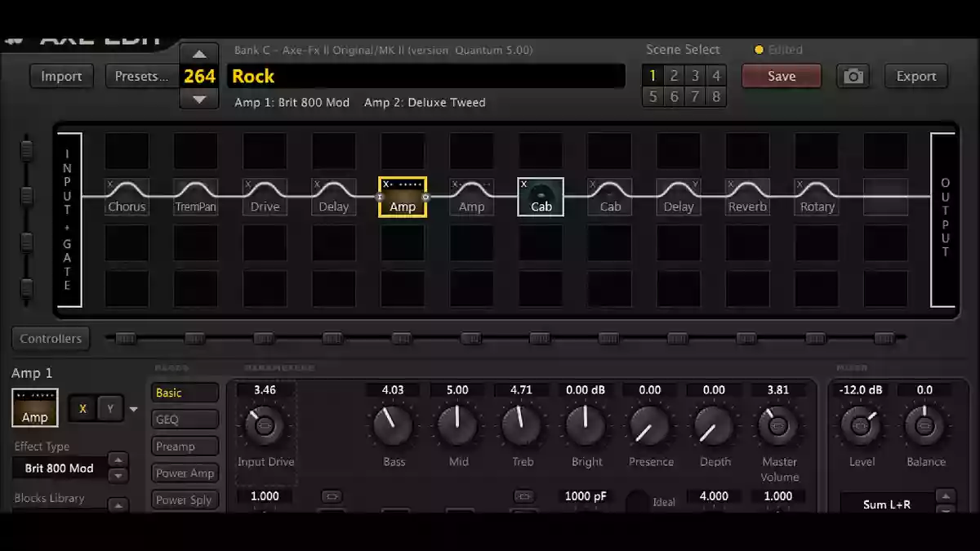Image resolution: width=980 pixels, height=551 pixels.
Task: Open the Presets browser
Action: pos(142,76)
